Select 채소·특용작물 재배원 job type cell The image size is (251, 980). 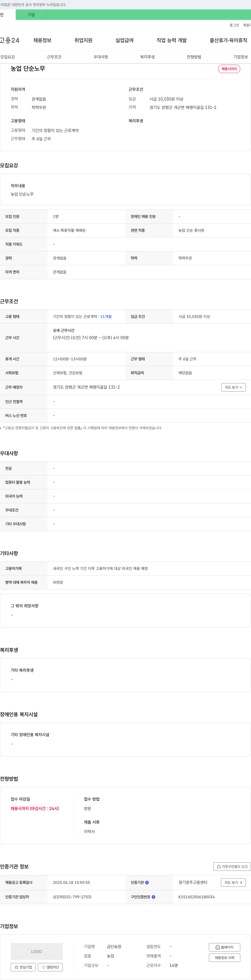[69, 230]
